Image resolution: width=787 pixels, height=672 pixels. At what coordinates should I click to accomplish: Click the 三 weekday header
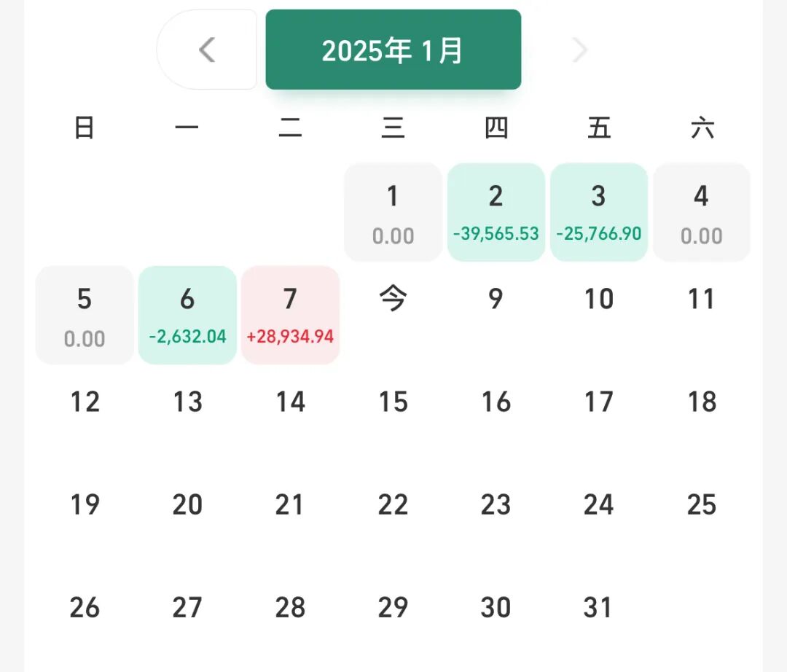393,128
